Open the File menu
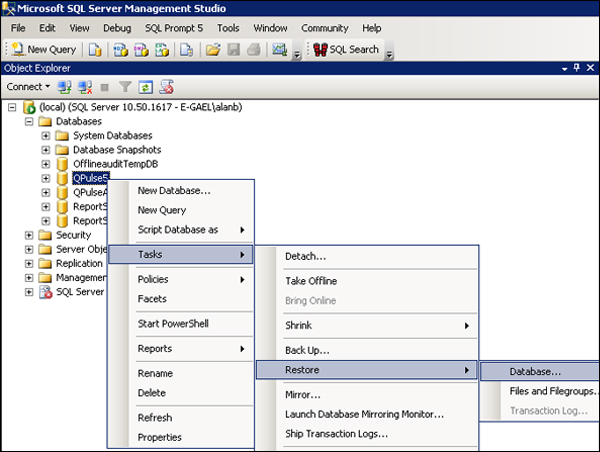600x452 pixels. tap(18, 28)
